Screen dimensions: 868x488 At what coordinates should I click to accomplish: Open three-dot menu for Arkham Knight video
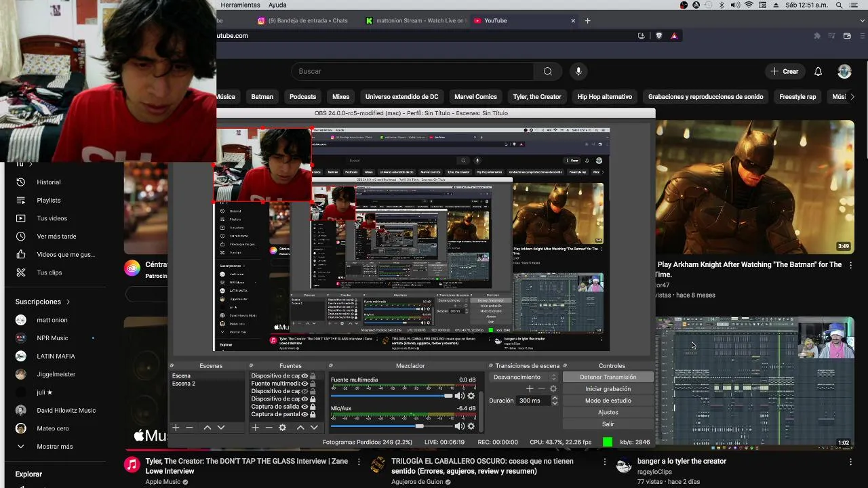click(x=850, y=265)
